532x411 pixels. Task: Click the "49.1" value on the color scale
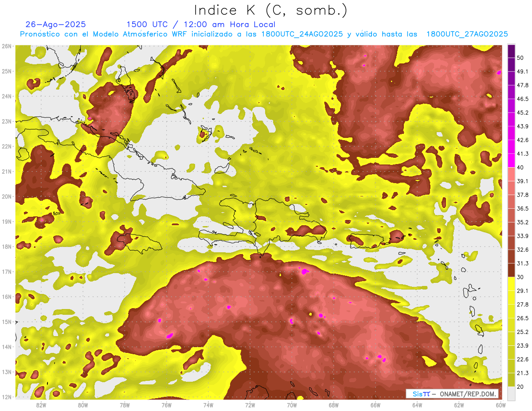[x=522, y=71]
